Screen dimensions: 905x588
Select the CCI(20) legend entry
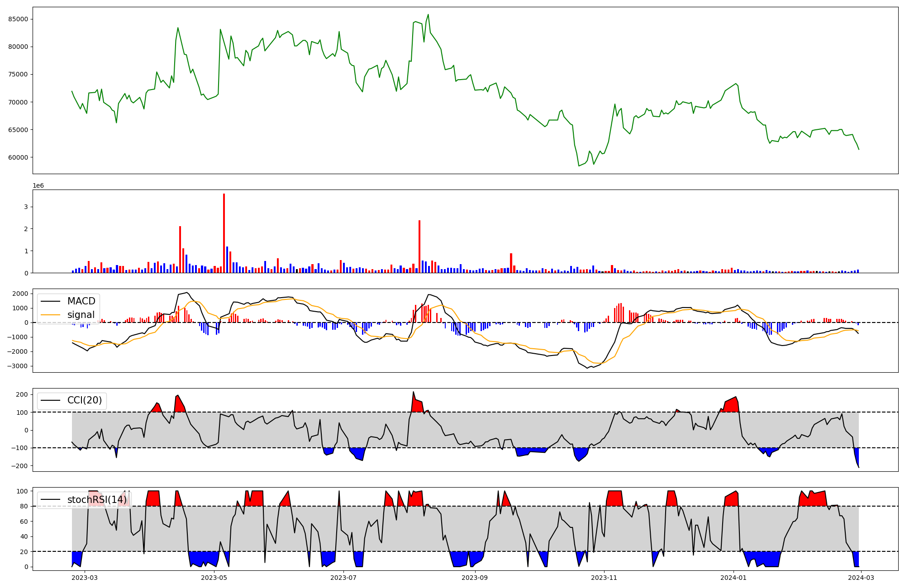84,400
